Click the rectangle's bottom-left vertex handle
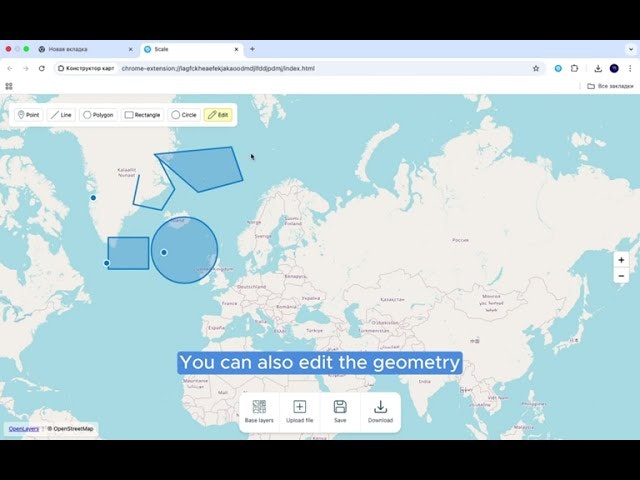 107,263
